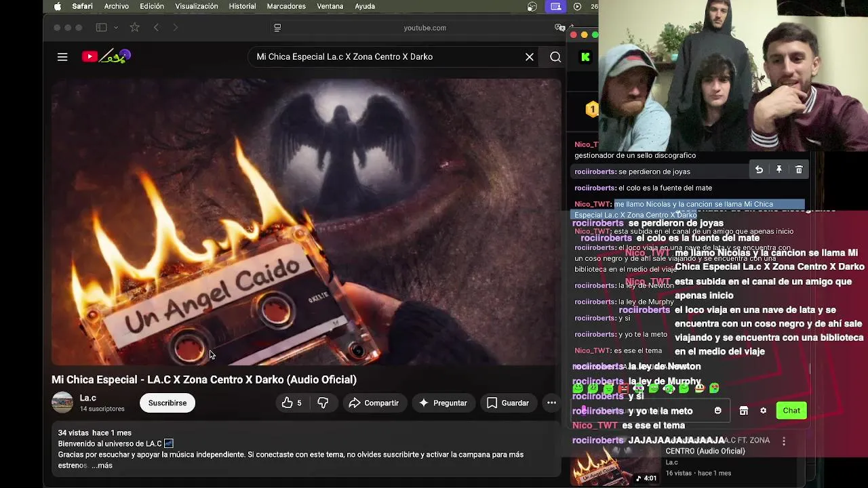Open the Kick chat shop icon

[x=744, y=411]
